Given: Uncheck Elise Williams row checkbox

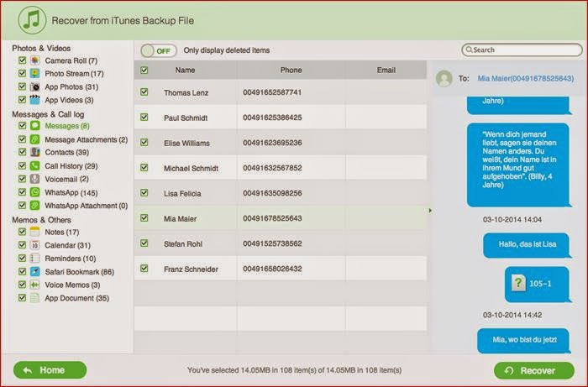Looking at the screenshot, I should tap(144, 142).
